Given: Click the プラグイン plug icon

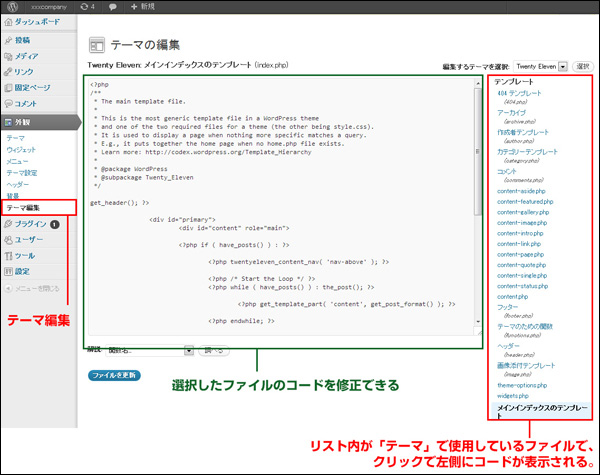Looking at the screenshot, I should (9, 224).
